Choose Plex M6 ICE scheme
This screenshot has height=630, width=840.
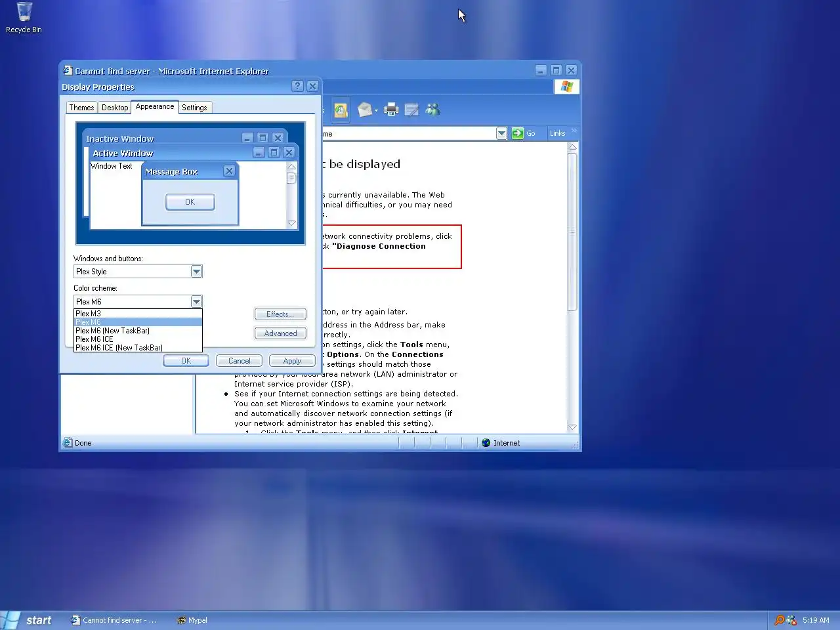(138, 339)
